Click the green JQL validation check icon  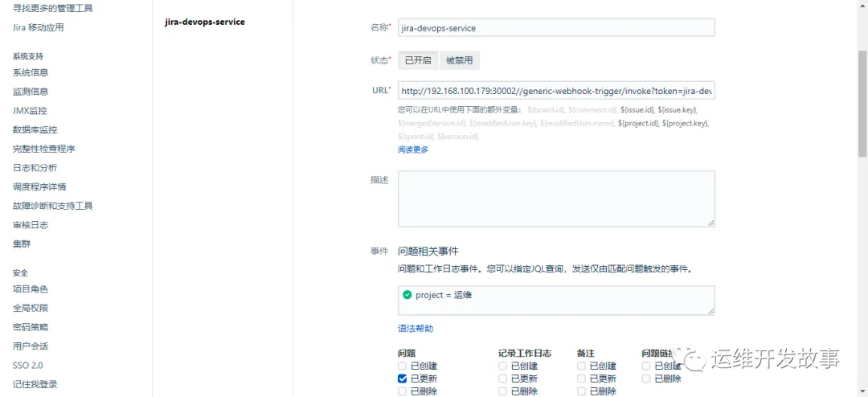(407, 295)
